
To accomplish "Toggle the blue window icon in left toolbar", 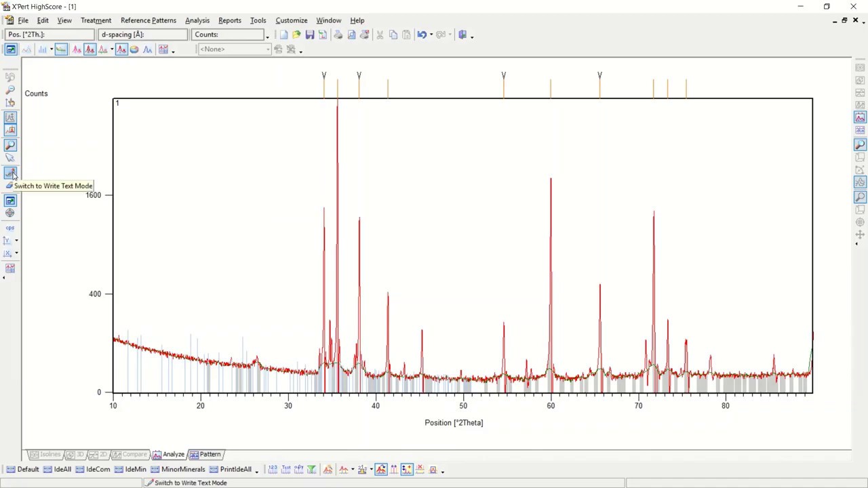I will tap(10, 201).
